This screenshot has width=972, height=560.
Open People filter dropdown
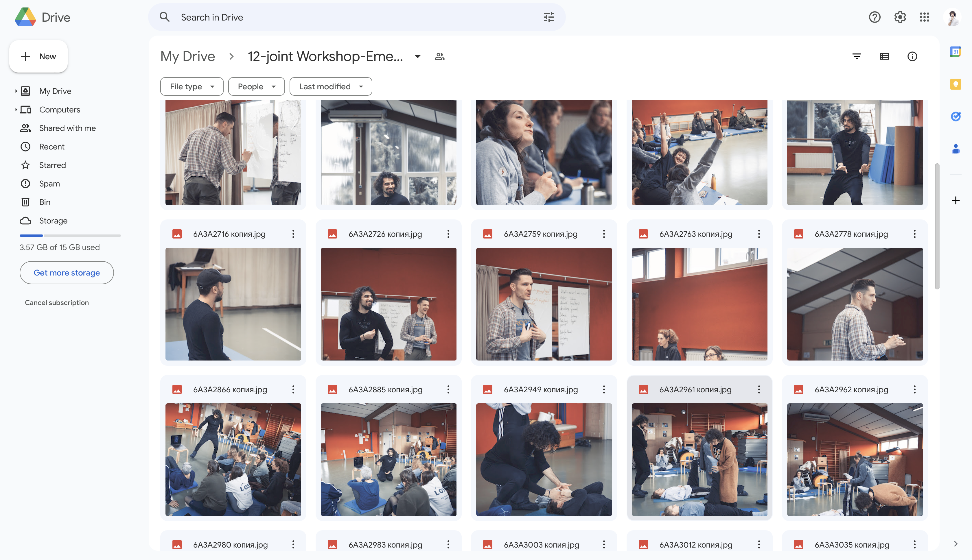[x=256, y=86]
